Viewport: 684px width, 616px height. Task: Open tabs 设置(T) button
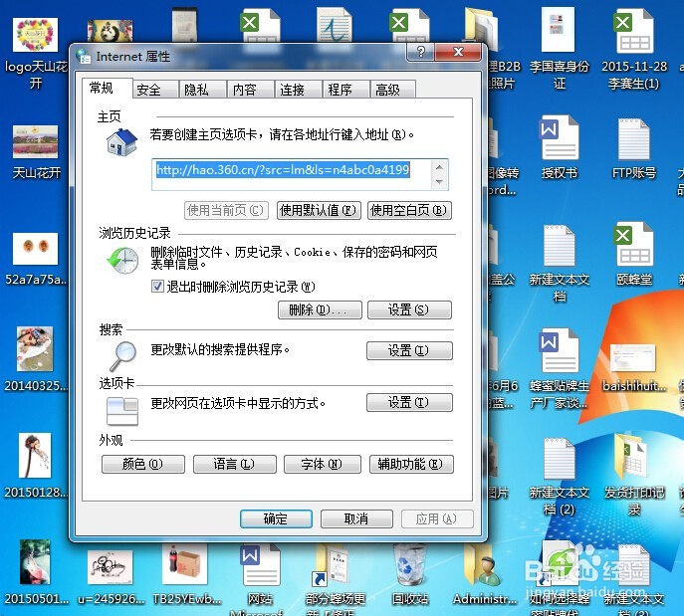(409, 402)
